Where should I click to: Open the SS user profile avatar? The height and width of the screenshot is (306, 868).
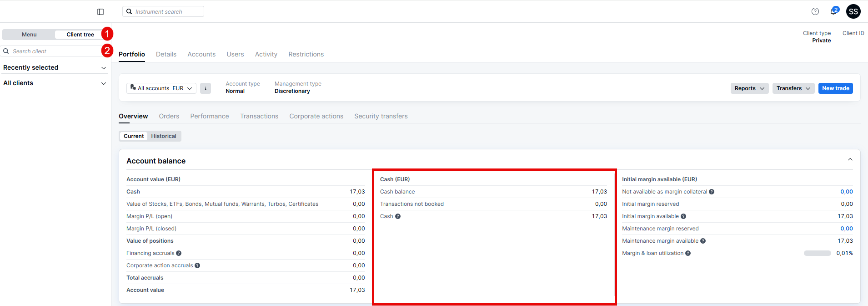853,11
